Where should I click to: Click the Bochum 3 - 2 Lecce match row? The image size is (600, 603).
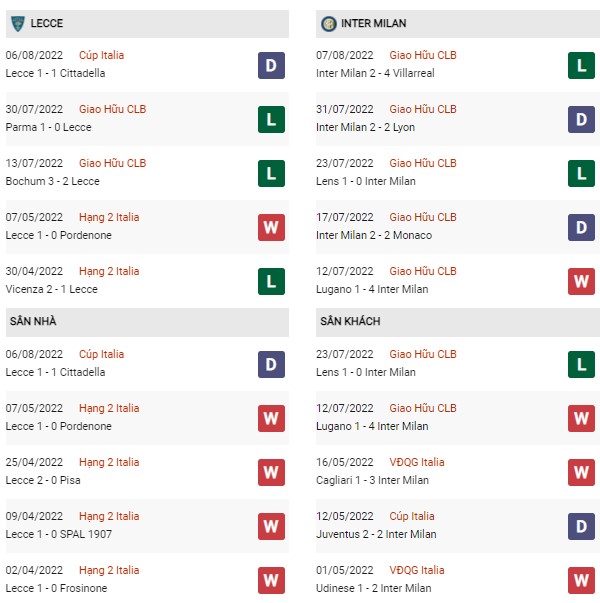click(147, 173)
